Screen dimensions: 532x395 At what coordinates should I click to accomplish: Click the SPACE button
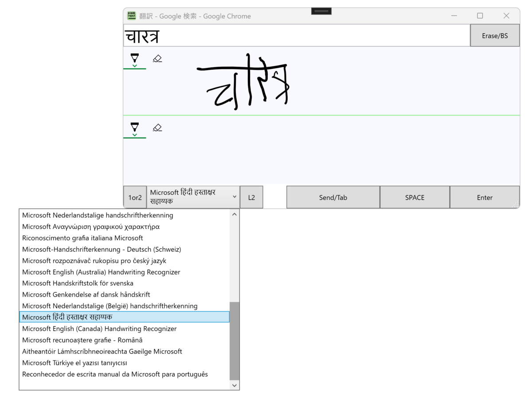415,197
